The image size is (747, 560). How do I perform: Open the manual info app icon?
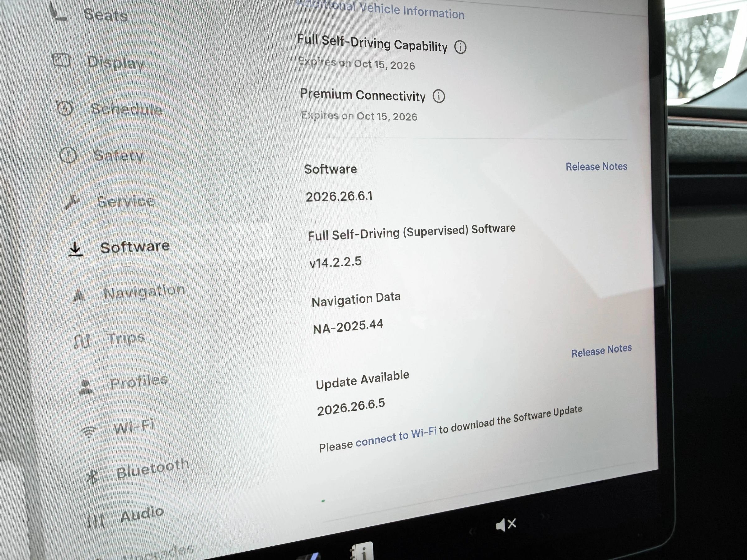point(362,551)
